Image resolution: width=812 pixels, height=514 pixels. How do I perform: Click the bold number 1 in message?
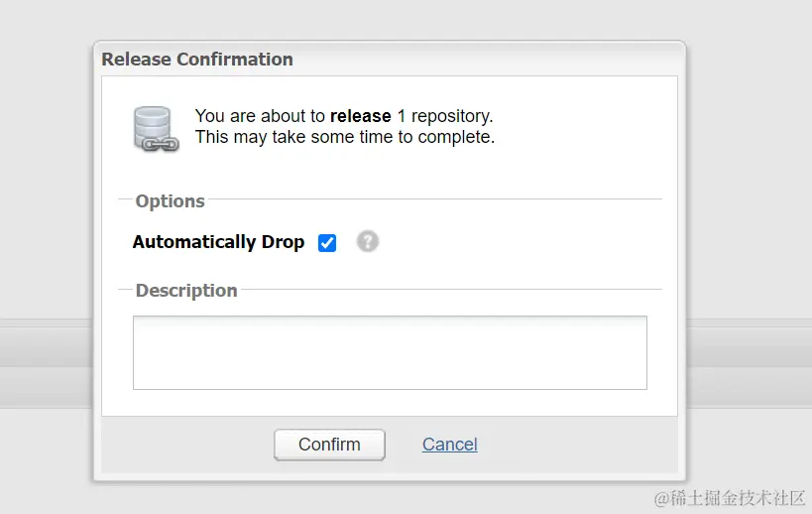(402, 116)
